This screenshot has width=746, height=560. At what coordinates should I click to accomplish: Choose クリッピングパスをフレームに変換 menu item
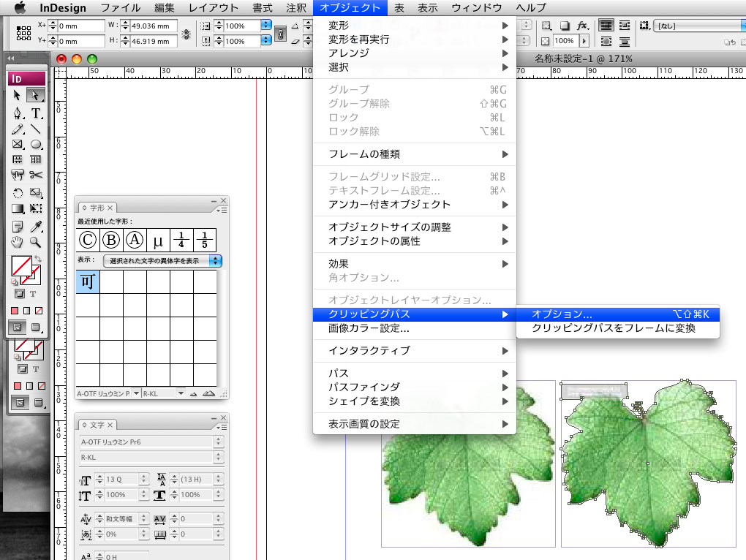613,329
